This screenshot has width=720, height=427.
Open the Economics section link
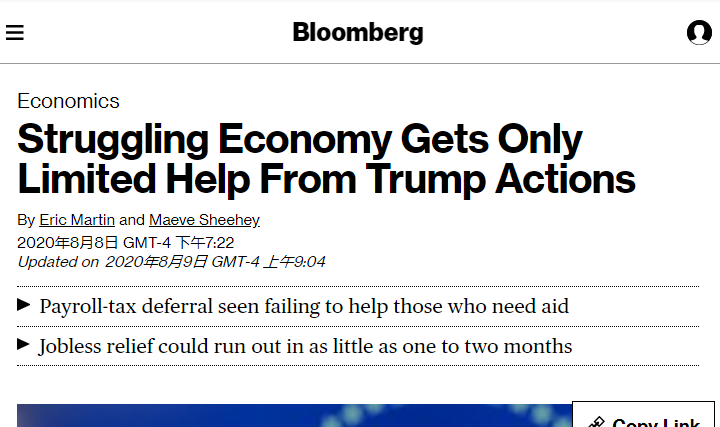pyautogui.click(x=68, y=101)
